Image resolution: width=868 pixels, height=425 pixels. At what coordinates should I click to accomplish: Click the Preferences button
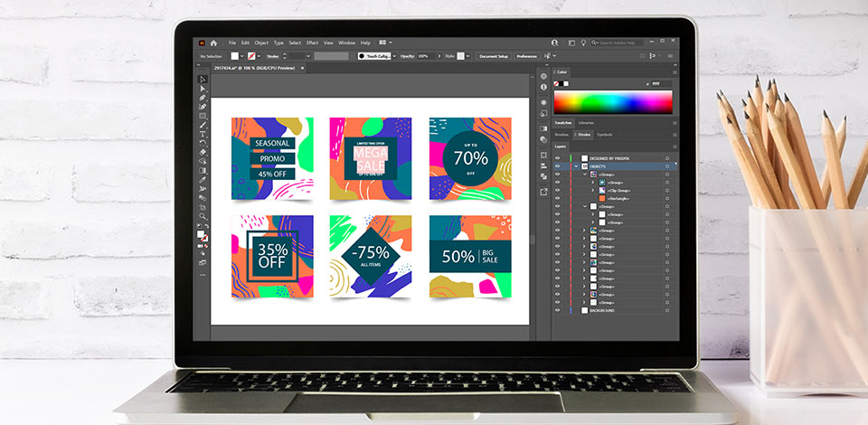(x=526, y=56)
